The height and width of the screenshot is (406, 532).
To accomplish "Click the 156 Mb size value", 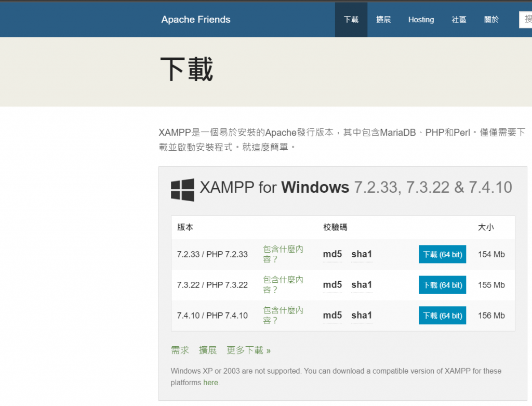I will click(x=491, y=316).
